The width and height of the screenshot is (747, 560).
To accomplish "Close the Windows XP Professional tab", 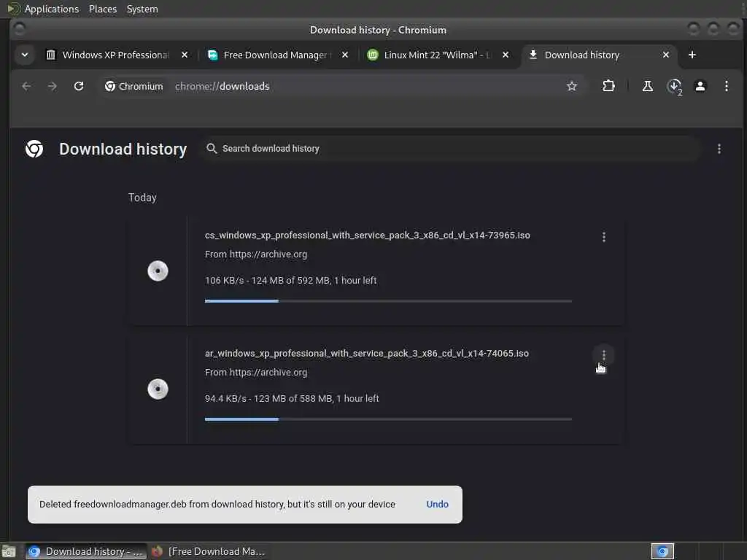I will point(185,55).
